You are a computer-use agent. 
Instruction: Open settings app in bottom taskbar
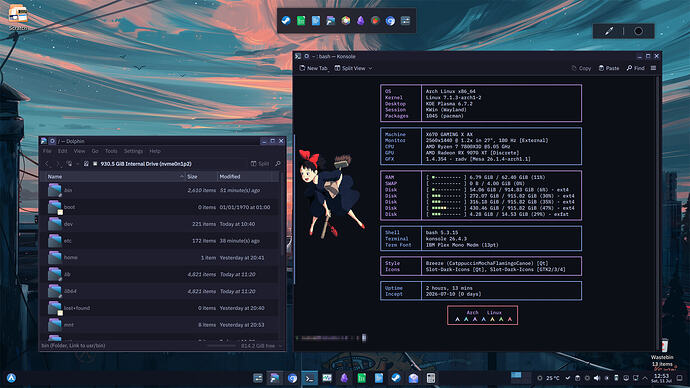point(258,378)
